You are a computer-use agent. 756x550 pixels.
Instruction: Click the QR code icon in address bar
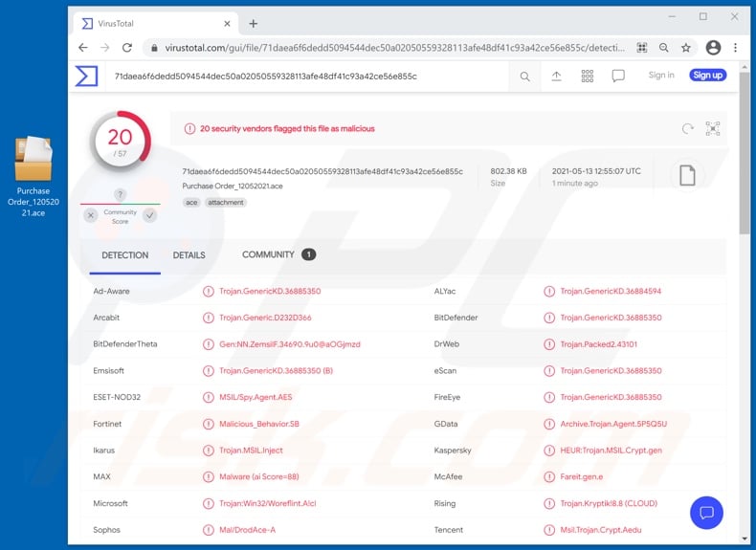(642, 48)
